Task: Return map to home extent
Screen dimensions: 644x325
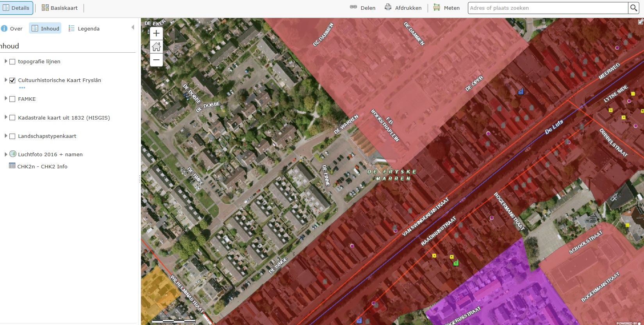Action: tap(156, 47)
